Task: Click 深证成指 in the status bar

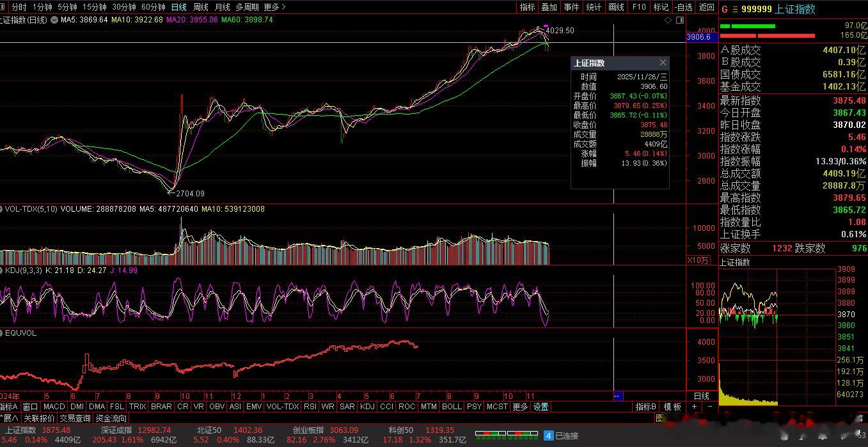Action: coord(116,430)
